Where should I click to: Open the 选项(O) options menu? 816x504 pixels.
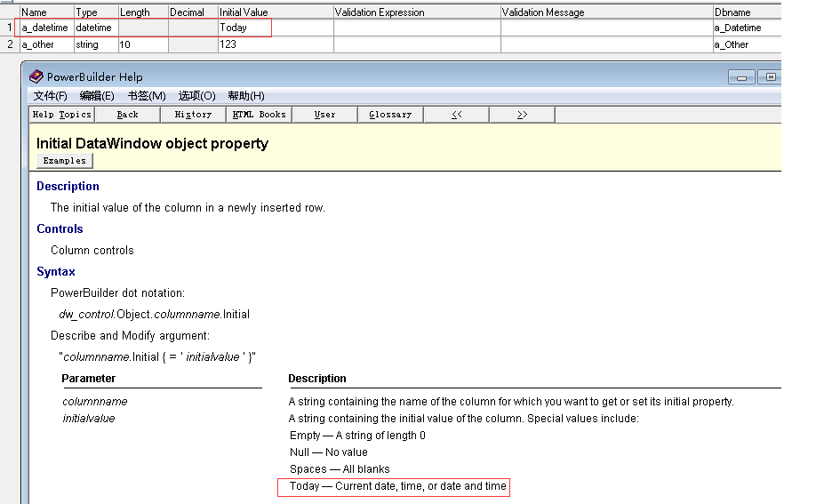[196, 96]
